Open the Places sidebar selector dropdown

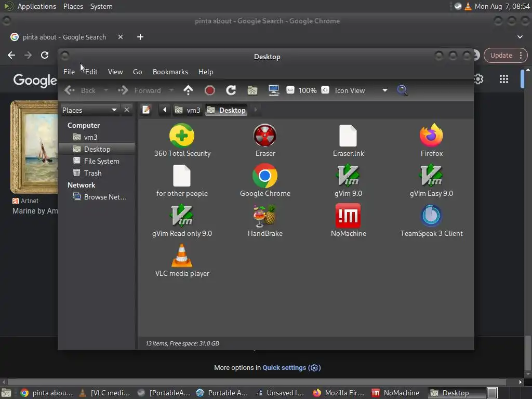point(89,110)
